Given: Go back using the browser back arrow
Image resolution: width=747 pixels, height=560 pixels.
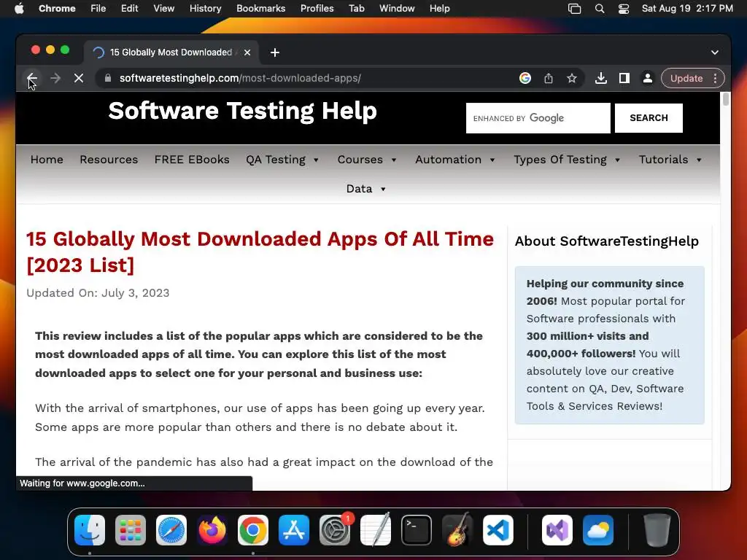Looking at the screenshot, I should pyautogui.click(x=32, y=78).
